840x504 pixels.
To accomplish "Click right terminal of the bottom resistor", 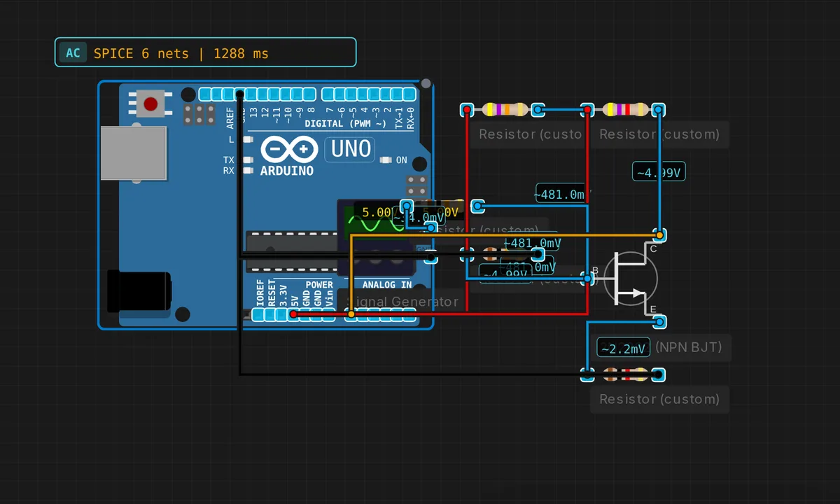I will click(x=658, y=374).
